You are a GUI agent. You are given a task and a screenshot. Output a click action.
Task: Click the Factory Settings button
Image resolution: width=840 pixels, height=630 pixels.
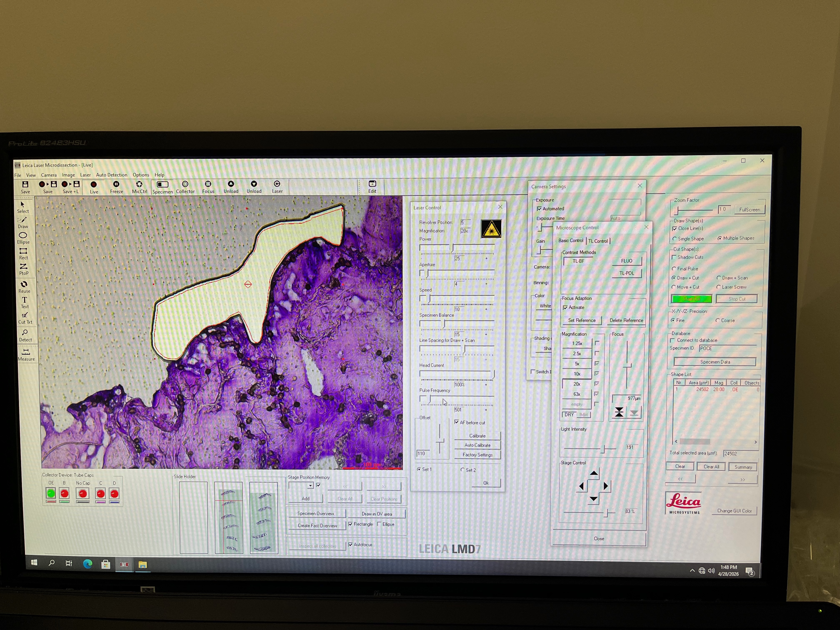477,455
